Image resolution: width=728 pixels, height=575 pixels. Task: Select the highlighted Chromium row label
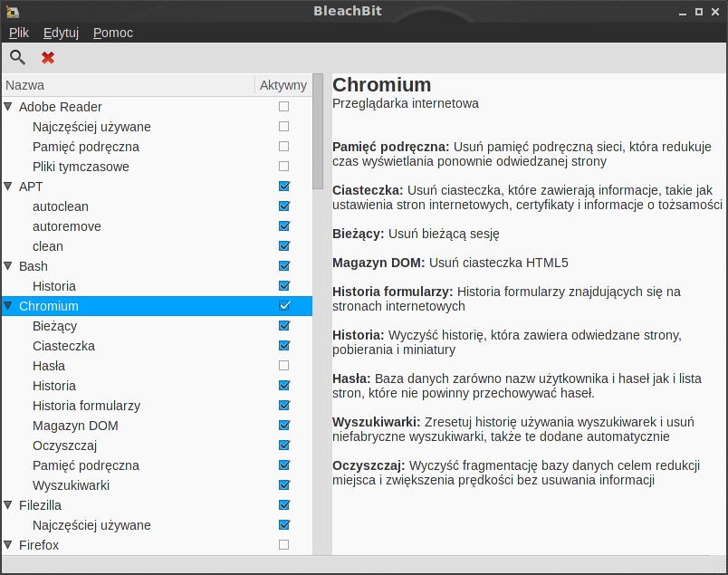49,306
